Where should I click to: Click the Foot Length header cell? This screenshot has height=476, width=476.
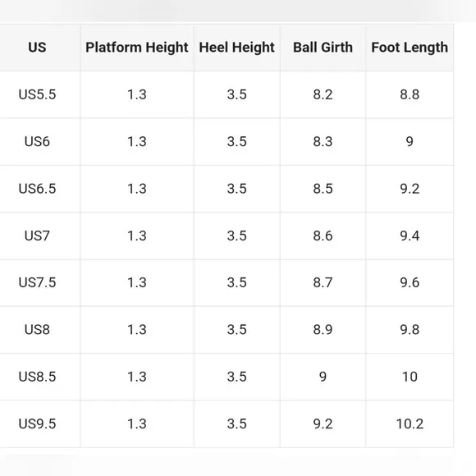click(410, 48)
